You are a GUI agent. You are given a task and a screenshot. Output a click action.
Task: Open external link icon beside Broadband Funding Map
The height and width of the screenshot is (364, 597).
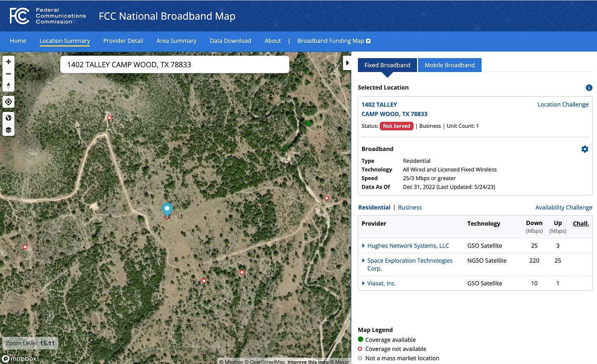[x=368, y=41]
